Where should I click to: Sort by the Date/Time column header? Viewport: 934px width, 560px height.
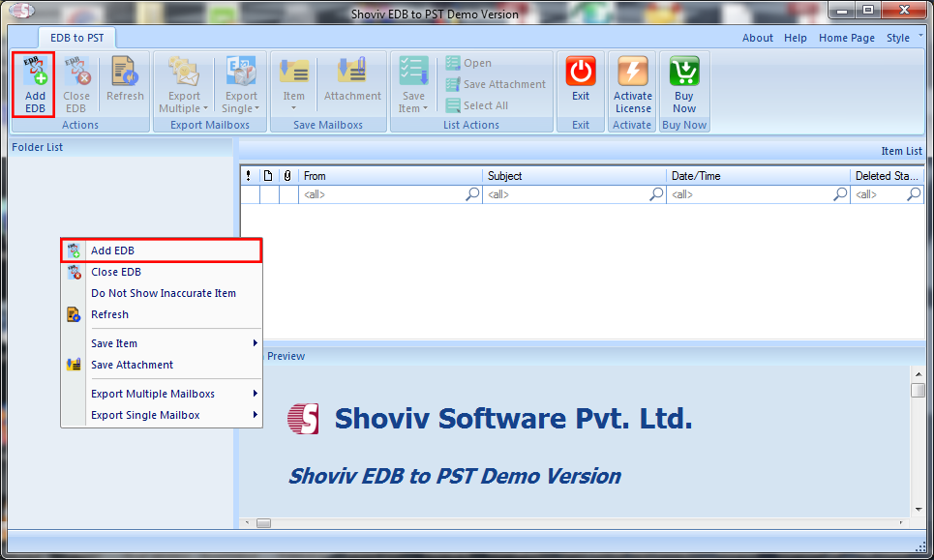point(758,176)
